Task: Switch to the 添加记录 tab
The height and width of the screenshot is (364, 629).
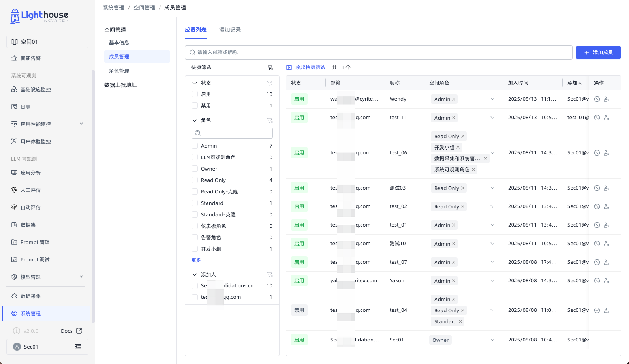Action: pos(230,30)
